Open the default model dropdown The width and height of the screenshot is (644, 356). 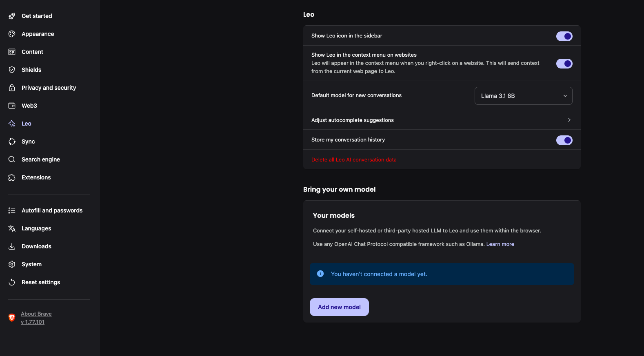coord(523,96)
